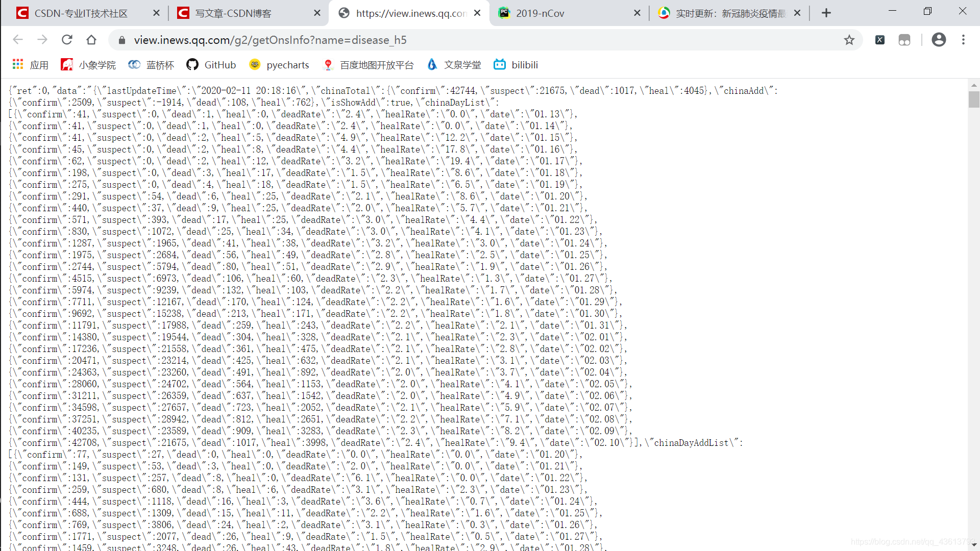Reload the current page
980x551 pixels.
[x=67, y=40]
